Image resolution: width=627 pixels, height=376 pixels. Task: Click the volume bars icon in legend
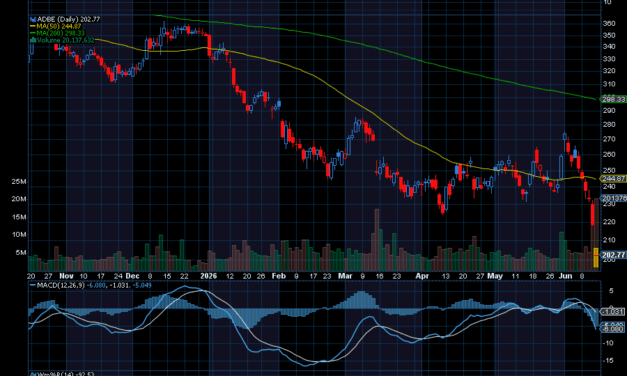pos(33,40)
